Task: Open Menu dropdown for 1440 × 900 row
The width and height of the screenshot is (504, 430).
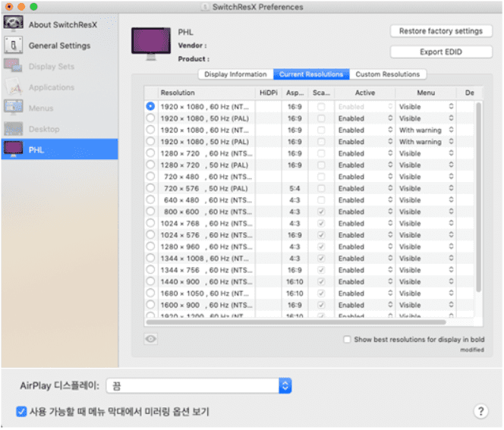Action: [427, 281]
